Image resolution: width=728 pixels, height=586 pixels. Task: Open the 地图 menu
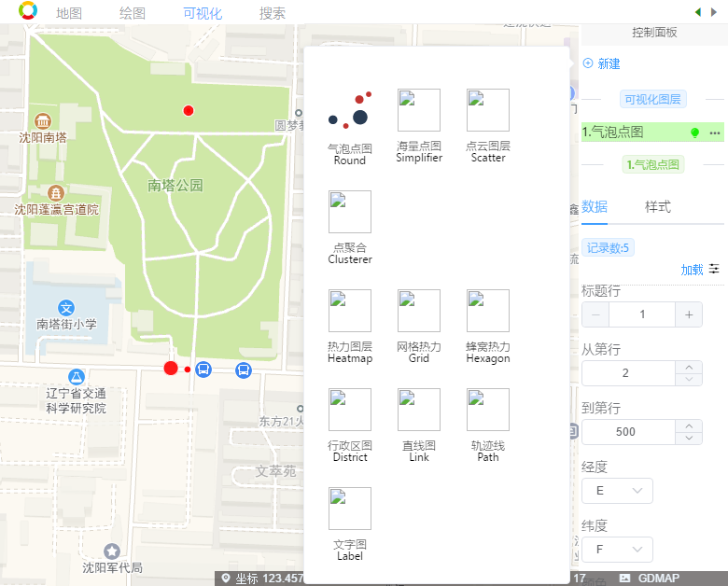(x=69, y=13)
